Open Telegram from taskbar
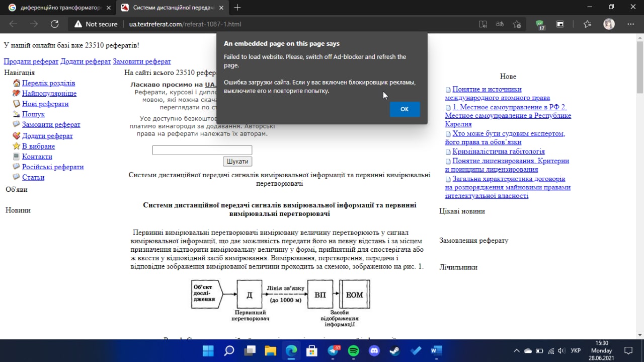 tap(333, 351)
